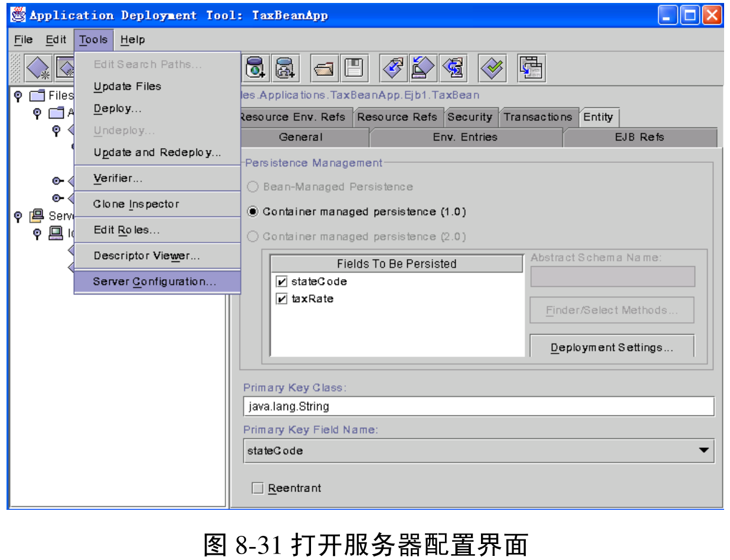Click the greyed Edit Search Paths... item
The height and width of the screenshot is (560, 730).
(x=157, y=64)
